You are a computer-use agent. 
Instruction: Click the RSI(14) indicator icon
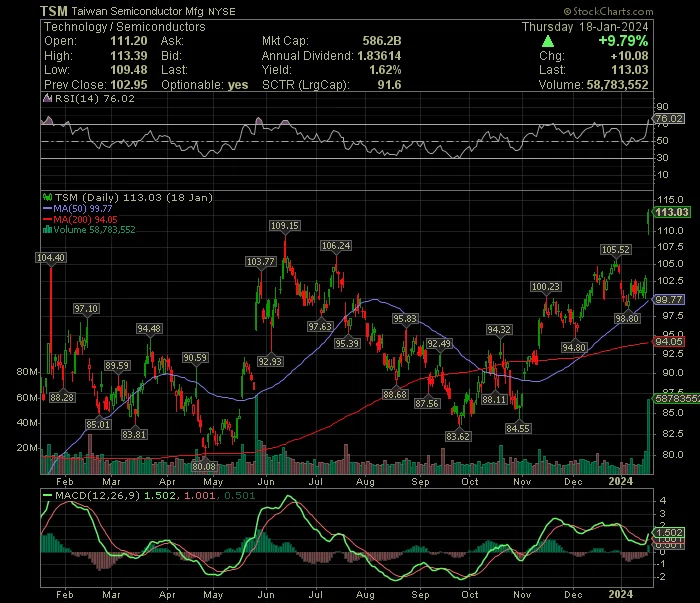[47, 98]
